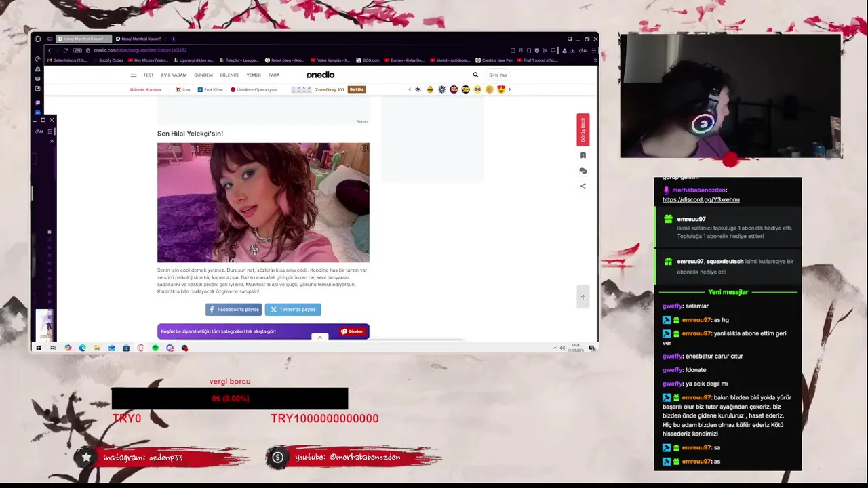Image resolution: width=868 pixels, height=488 pixels.
Task: Open Microsoft Edge from taskbar
Action: point(82,348)
